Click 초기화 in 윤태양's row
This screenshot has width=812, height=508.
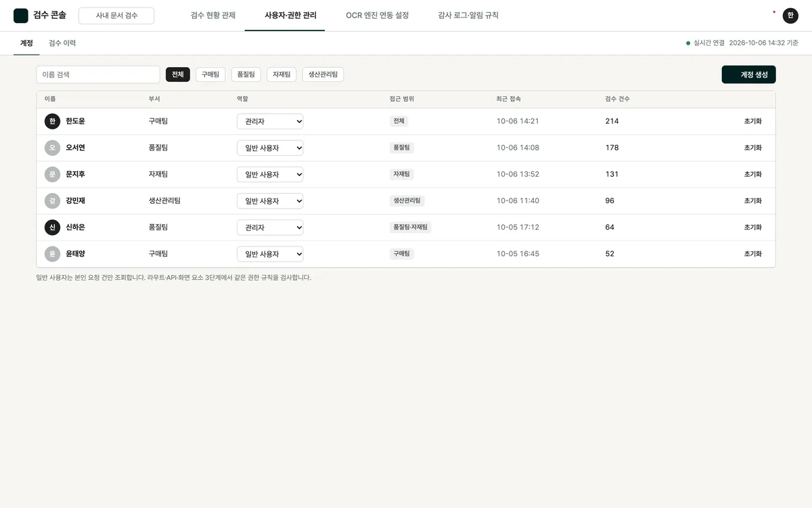[753, 254]
